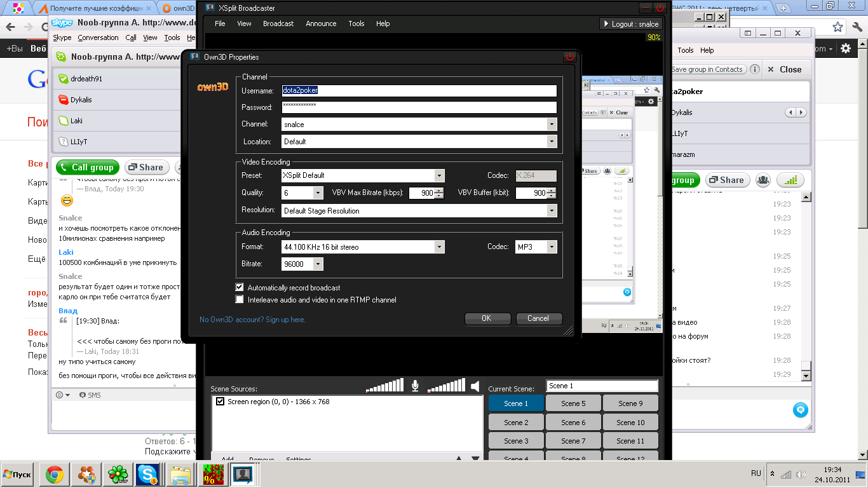Screen dimensions: 868x488
Task: Open the file explorer taskbar icon
Action: (180, 475)
